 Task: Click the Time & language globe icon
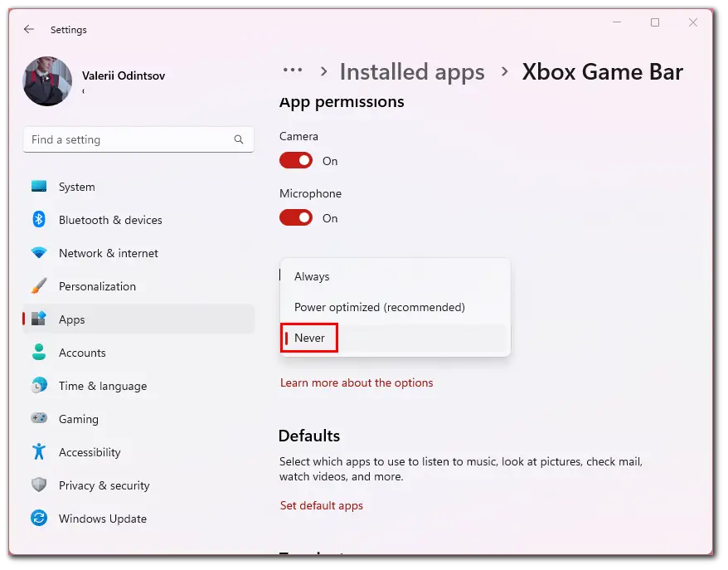(39, 385)
